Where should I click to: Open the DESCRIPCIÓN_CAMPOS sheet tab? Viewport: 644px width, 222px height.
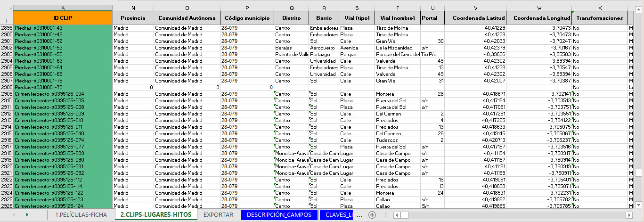(x=279, y=215)
